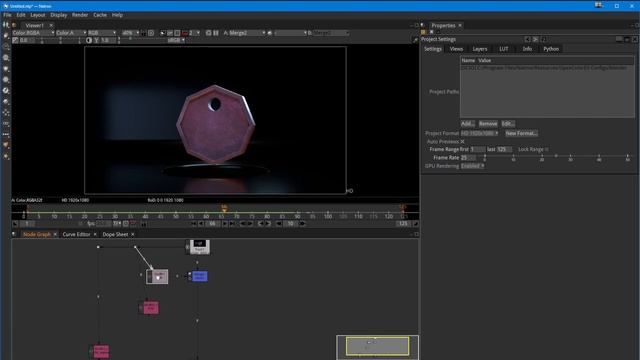Expand the Color.A alpha channel dropdown
The image size is (640, 360).
point(71,33)
